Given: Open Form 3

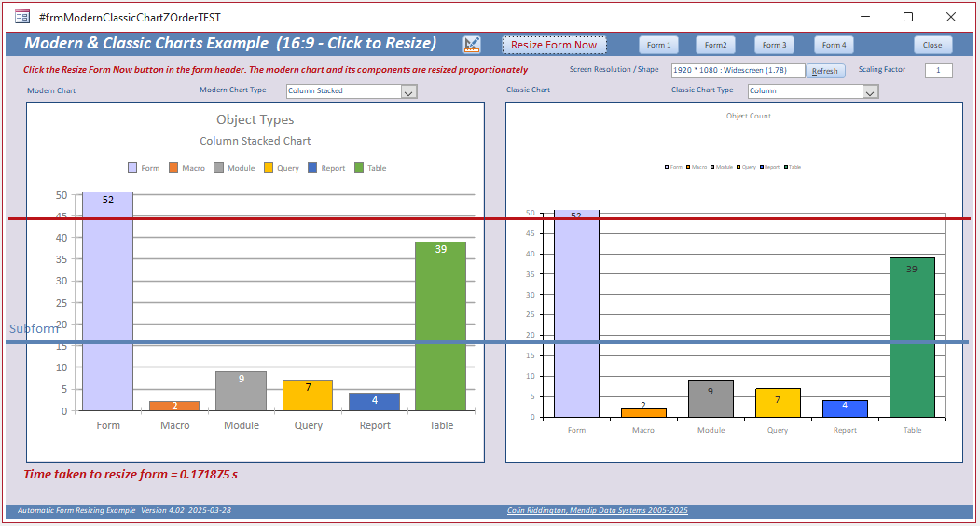Looking at the screenshot, I should [x=774, y=45].
